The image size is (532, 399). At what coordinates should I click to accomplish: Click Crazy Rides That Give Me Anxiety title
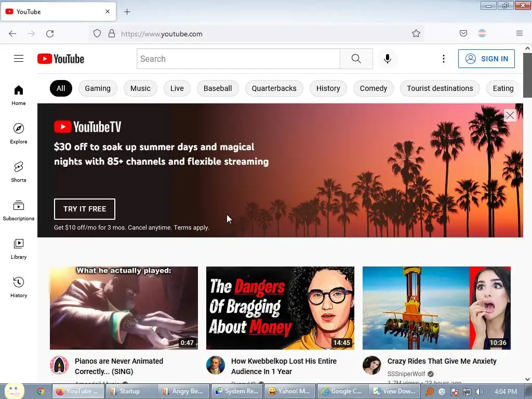[442, 361]
